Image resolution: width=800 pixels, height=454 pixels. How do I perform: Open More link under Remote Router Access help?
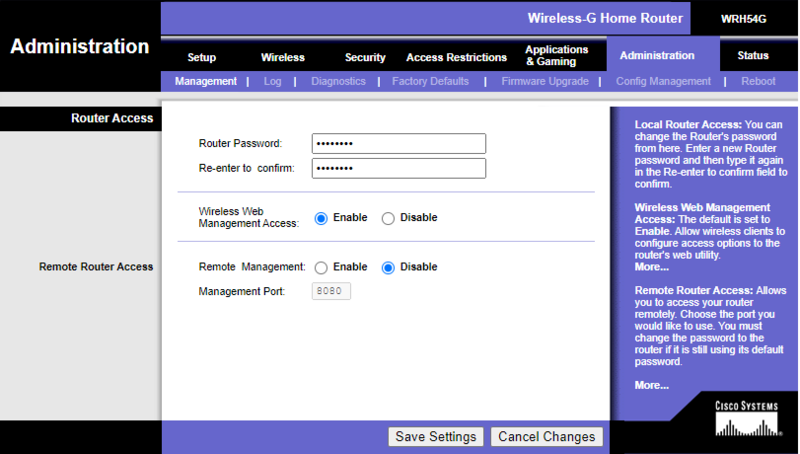(652, 385)
